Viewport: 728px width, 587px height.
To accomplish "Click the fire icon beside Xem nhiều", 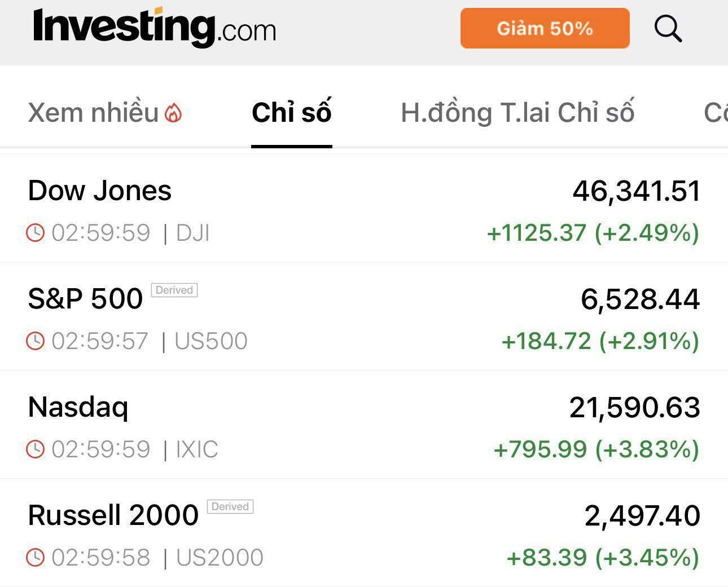I will tap(173, 113).
